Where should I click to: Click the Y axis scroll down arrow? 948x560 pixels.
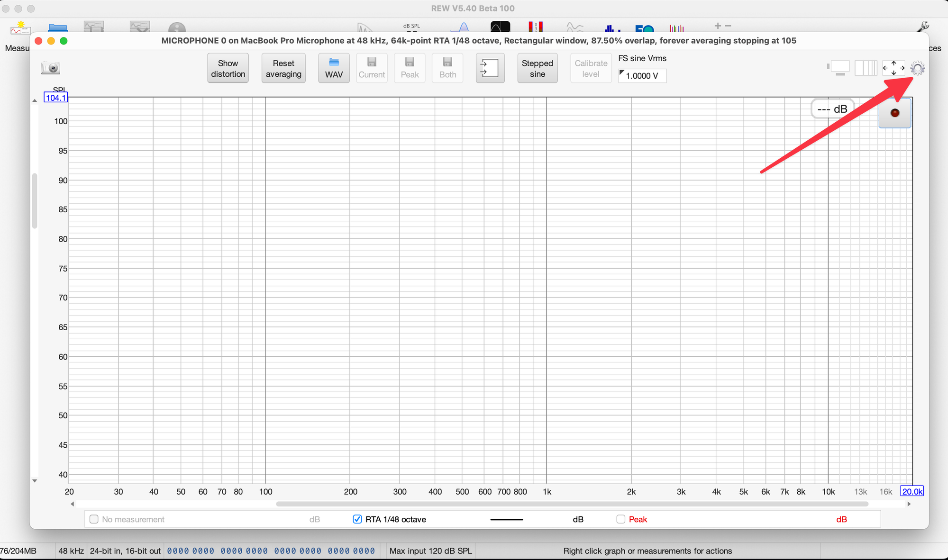pyautogui.click(x=35, y=481)
